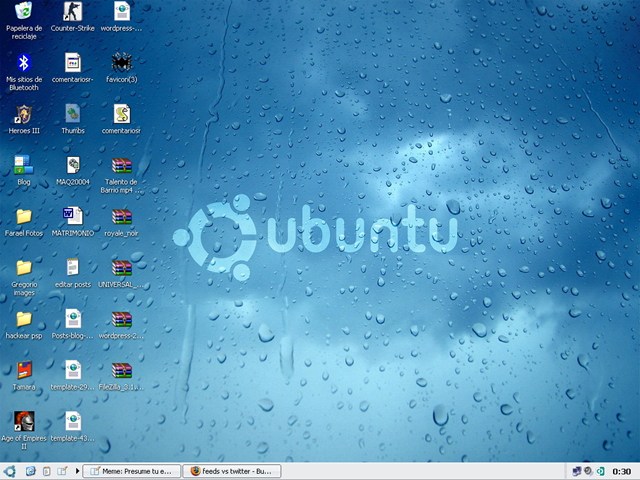Click the middle system tray icon
Image resolution: width=640 pixels, height=480 pixels.
point(588,471)
